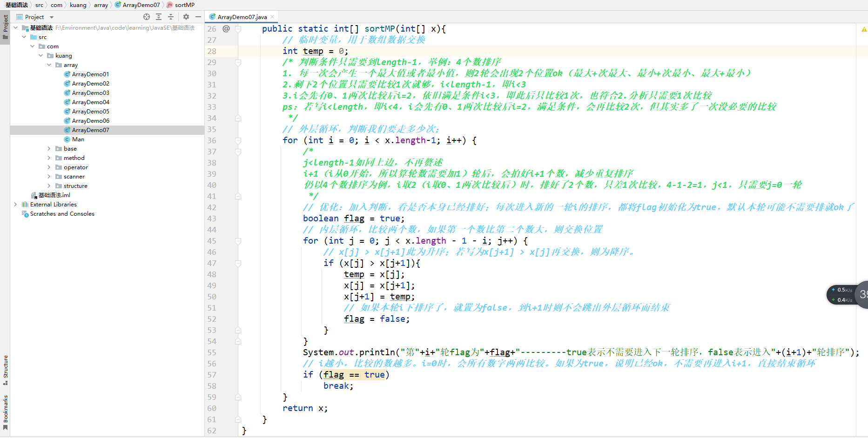The image size is (868, 438).
Task: Expand the operator package arrow
Action: point(49,167)
